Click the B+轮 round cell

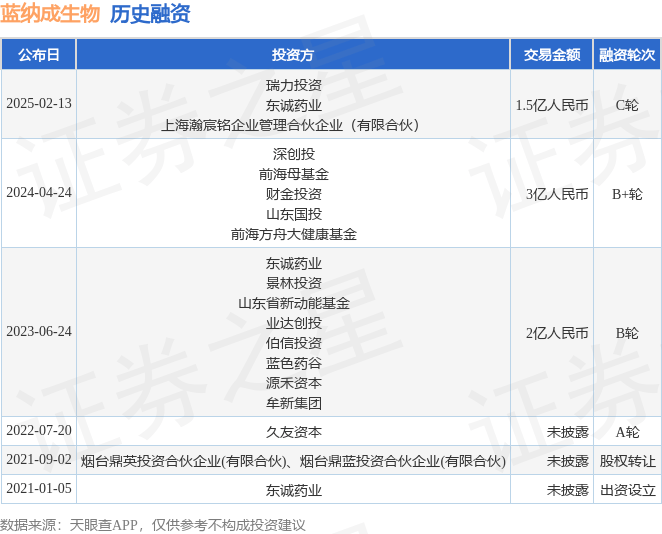[x=627, y=194]
